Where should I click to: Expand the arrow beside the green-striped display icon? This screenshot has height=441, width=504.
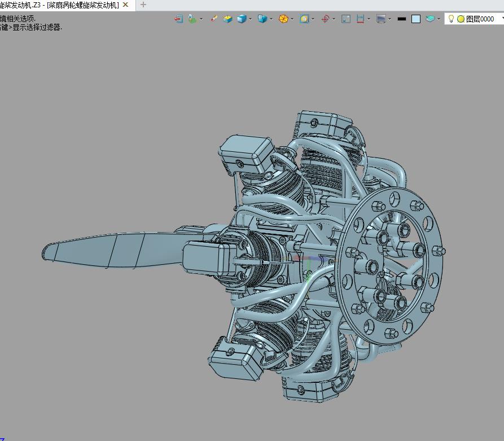pos(201,19)
